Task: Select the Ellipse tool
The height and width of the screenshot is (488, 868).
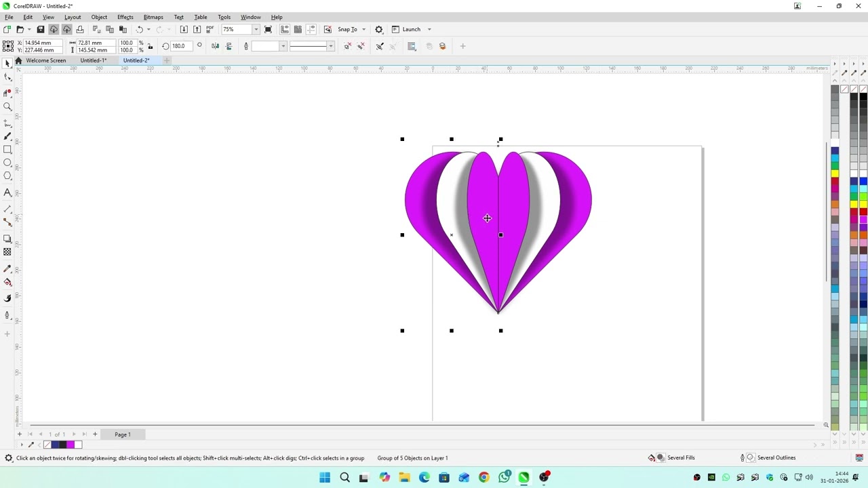Action: (7, 163)
